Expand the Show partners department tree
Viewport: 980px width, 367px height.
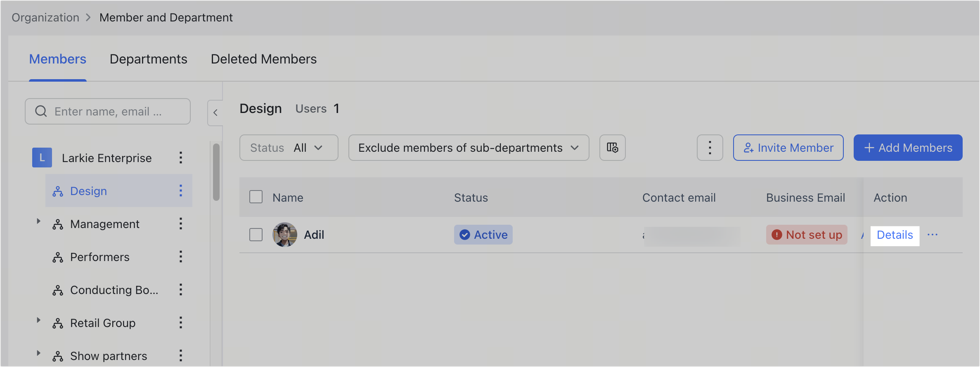coord(38,353)
